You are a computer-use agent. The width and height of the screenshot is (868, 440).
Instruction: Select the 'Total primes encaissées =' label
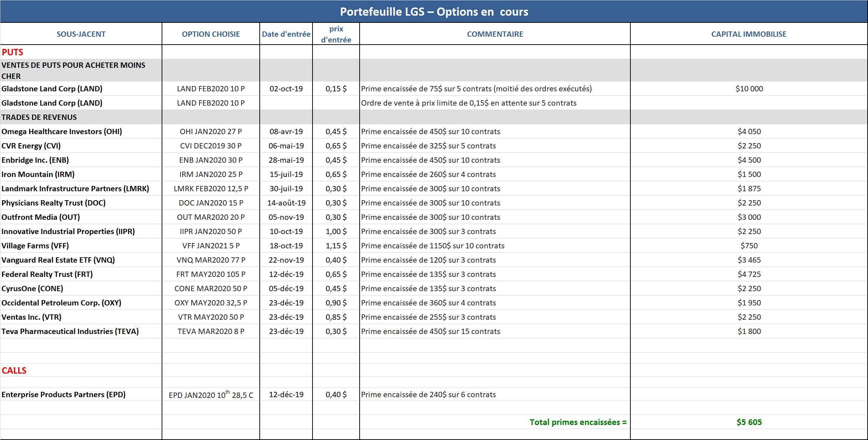[578, 422]
